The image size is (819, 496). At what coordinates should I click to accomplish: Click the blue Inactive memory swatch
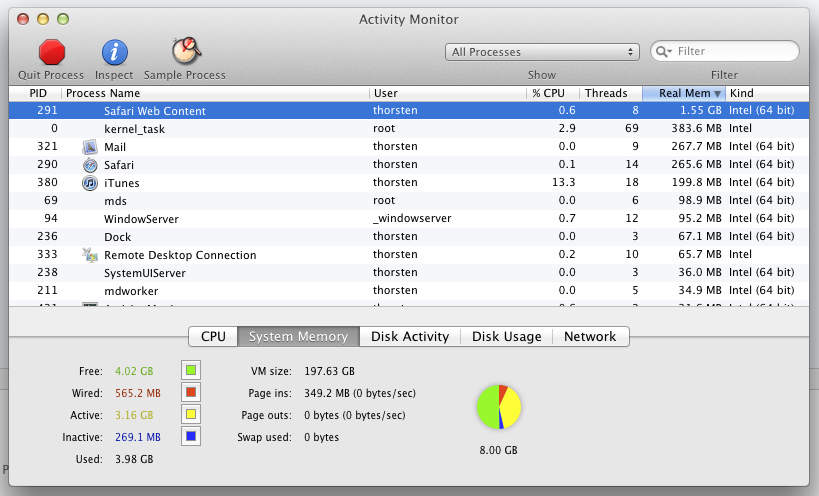coord(191,436)
